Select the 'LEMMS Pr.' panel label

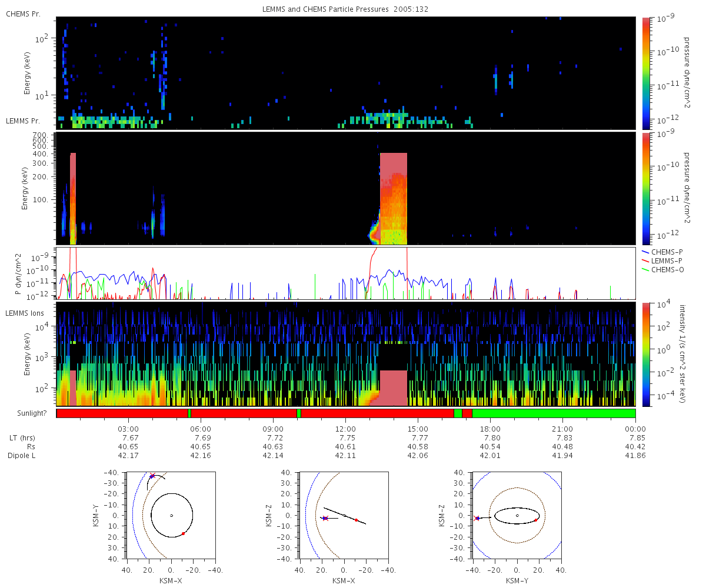click(24, 121)
